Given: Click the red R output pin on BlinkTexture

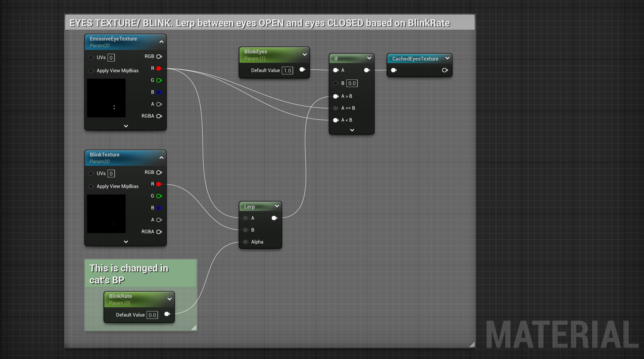Looking at the screenshot, I should coord(159,184).
